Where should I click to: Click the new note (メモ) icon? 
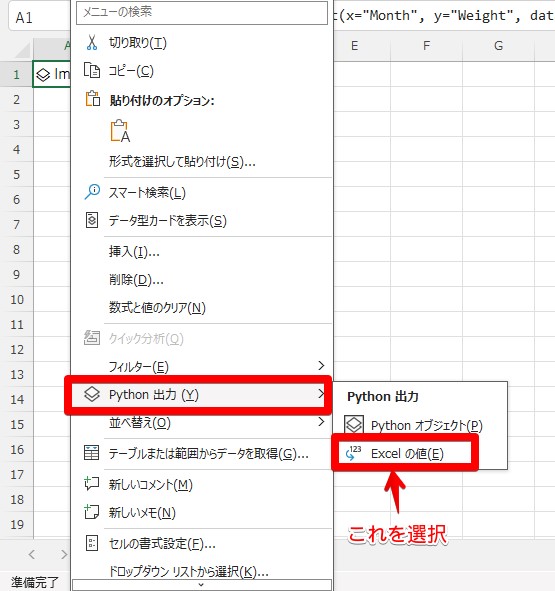pos(92,512)
